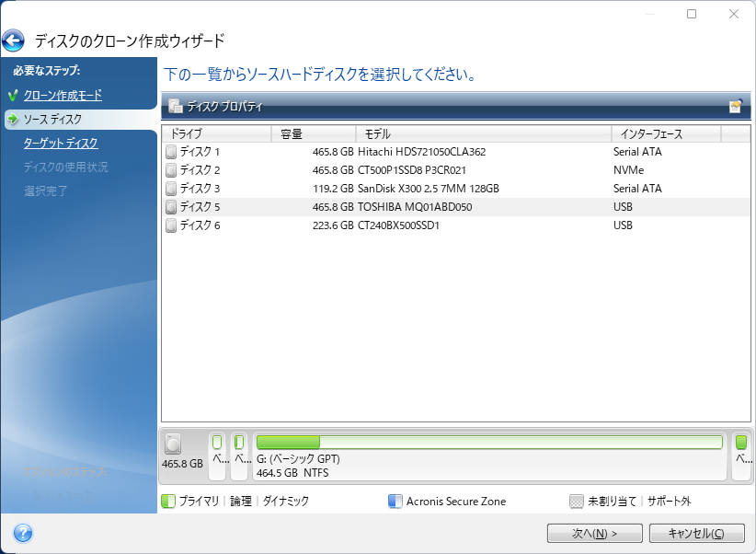
Task: Select SanDisk X300 2.5 7MM 128GB text
Action: point(429,189)
